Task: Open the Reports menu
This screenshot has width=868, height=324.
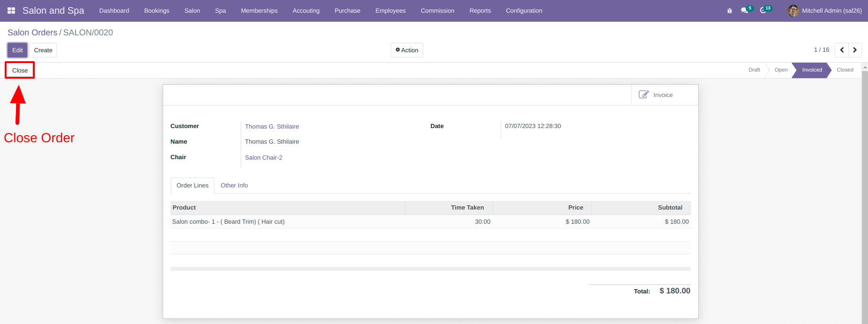Action: (480, 10)
